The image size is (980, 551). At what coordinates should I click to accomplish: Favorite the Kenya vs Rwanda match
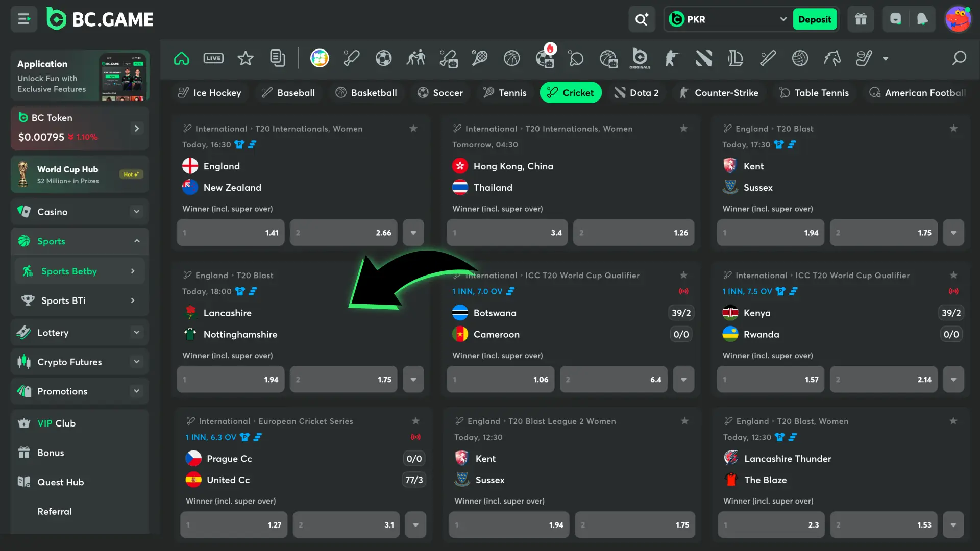(x=953, y=275)
